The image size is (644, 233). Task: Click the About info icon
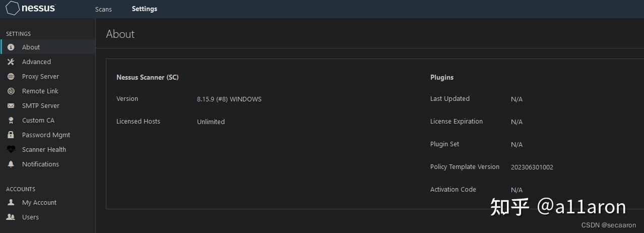[x=11, y=47]
